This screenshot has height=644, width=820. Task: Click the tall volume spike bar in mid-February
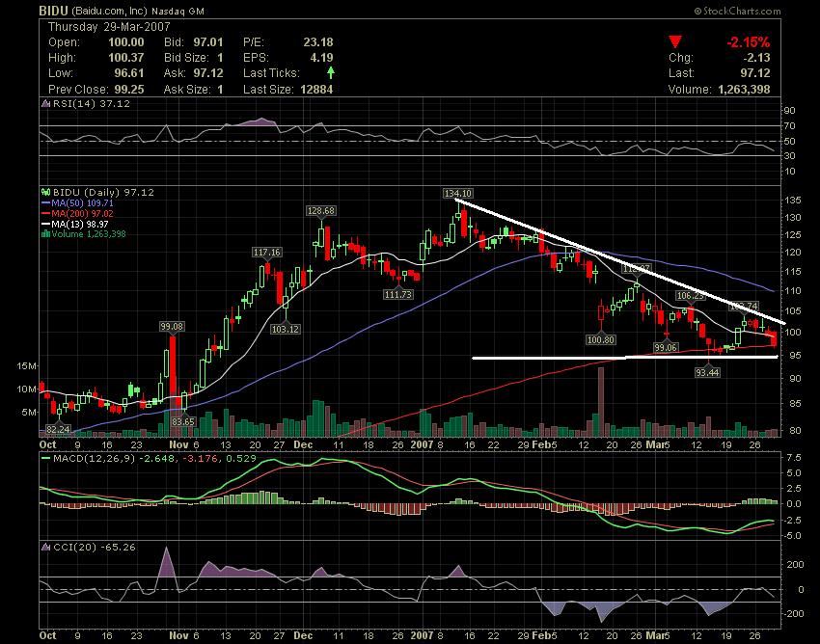(x=601, y=403)
